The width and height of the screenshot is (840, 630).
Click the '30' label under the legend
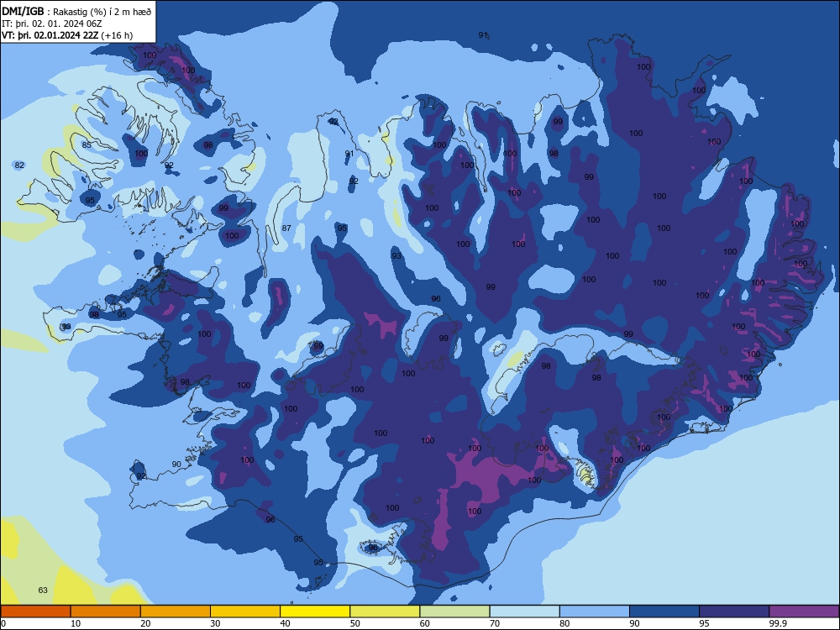215,623
